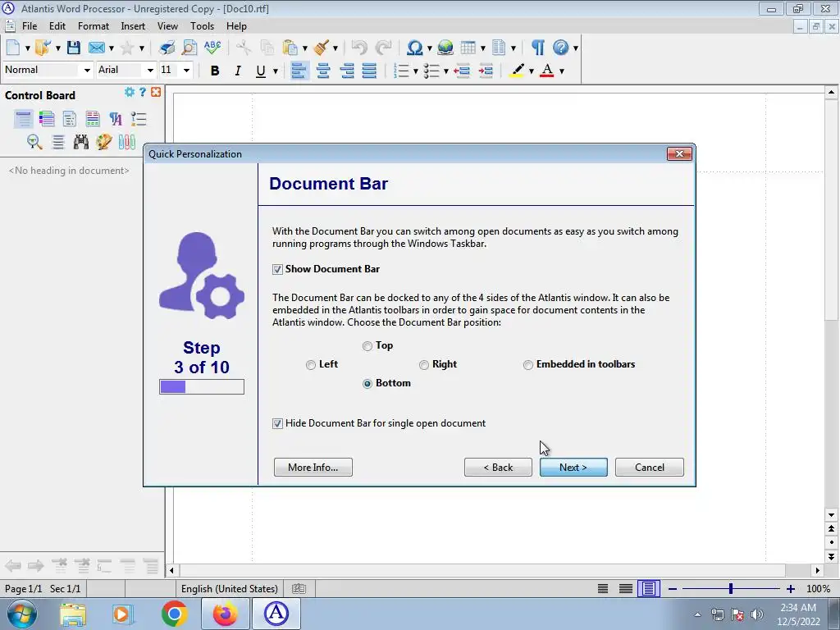Screen dimensions: 840x630
Task: Click English (United States) language status
Action: pyautogui.click(x=230, y=589)
